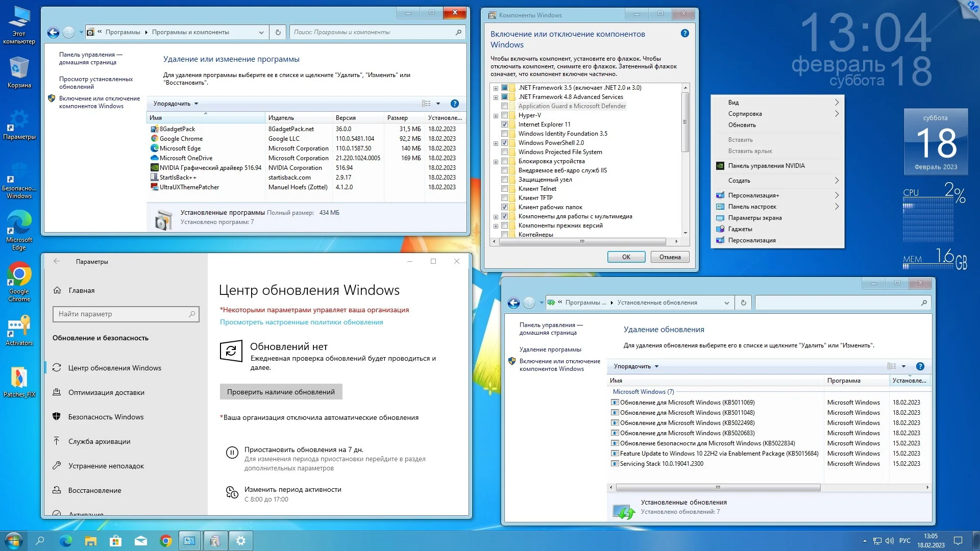Screen dimensions: 980x551
Task: Open Microsoft Store from the taskbar
Action: (x=116, y=541)
